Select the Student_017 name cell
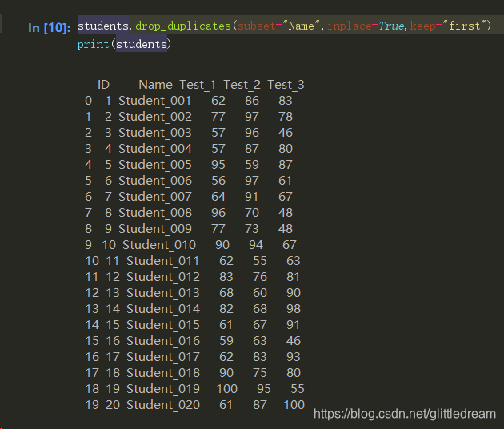Viewport: 504px width, 429px height. tap(163, 357)
